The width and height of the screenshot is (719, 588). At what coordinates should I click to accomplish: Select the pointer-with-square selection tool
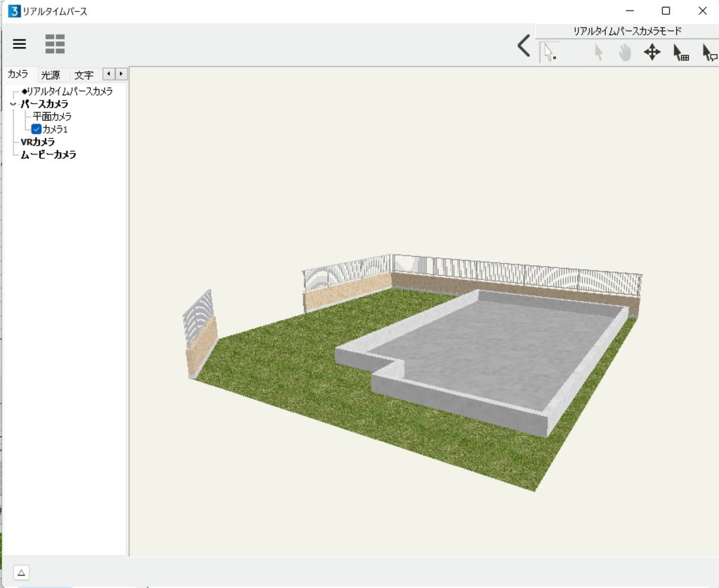tap(550, 52)
